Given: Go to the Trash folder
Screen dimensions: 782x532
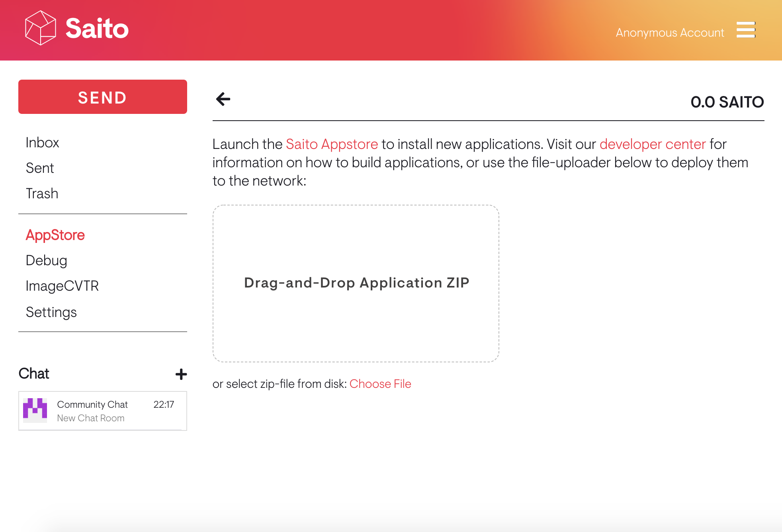Looking at the screenshot, I should pyautogui.click(x=42, y=194).
